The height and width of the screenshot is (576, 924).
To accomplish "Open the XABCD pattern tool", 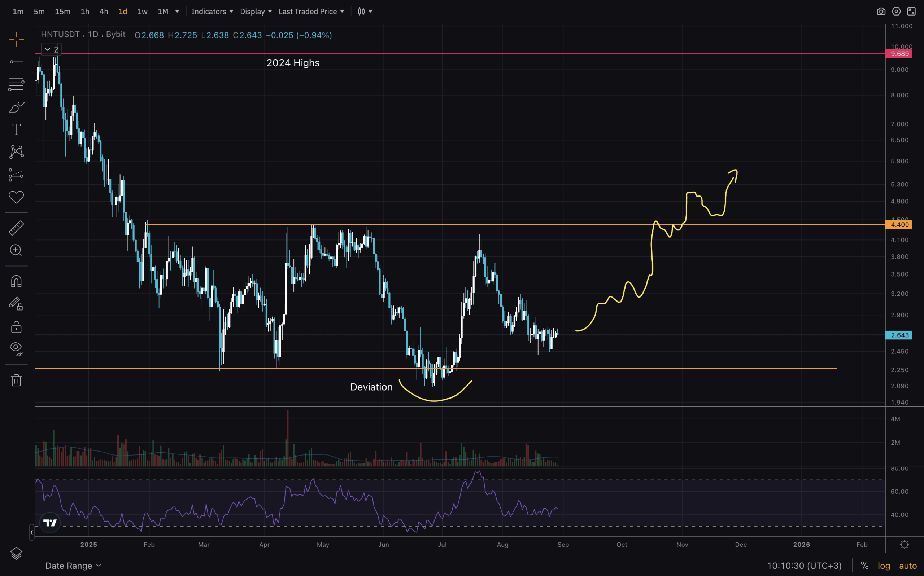I will (x=16, y=151).
